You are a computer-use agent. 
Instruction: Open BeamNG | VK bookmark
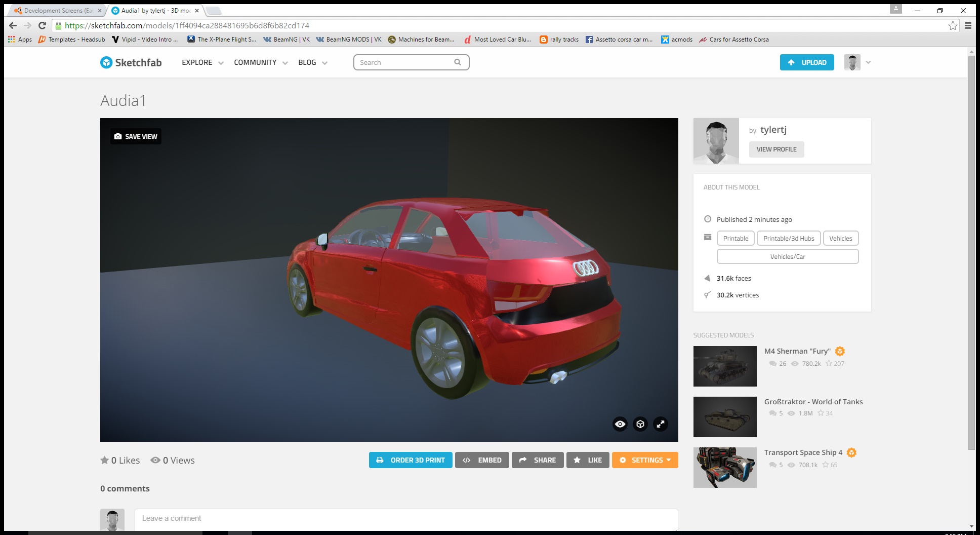click(x=287, y=39)
